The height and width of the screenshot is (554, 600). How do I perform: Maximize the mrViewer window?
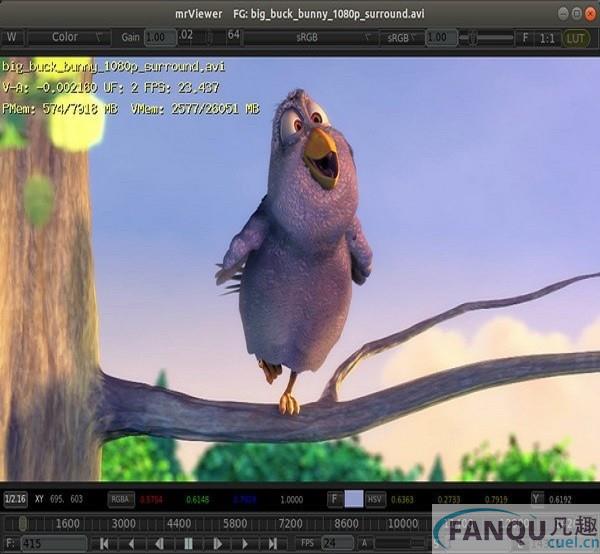click(577, 14)
